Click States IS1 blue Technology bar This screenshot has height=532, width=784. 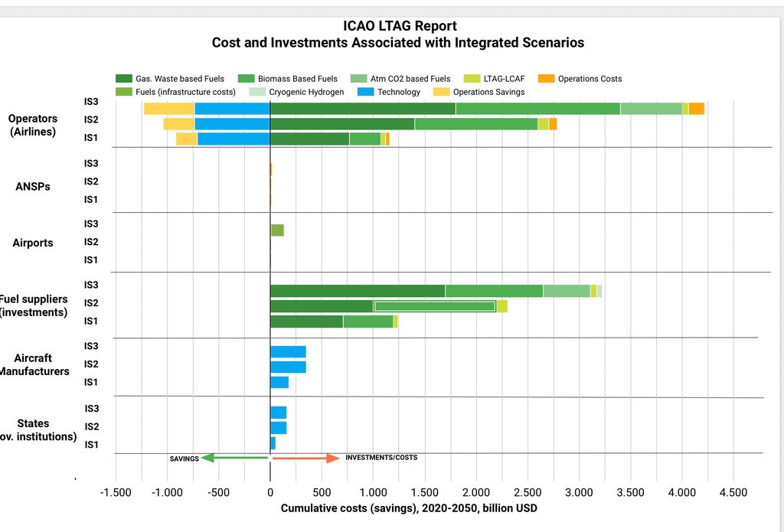(x=273, y=443)
